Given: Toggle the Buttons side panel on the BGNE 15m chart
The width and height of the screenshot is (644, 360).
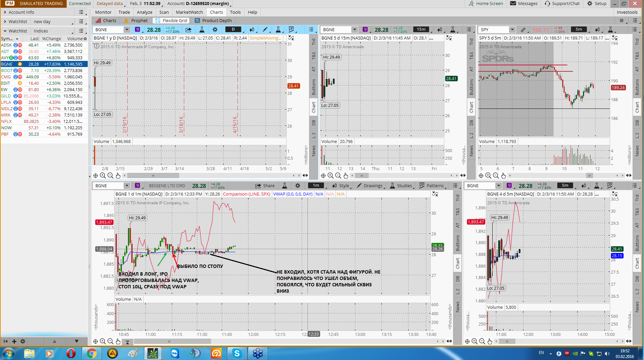Looking at the screenshot, I should (x=471, y=87).
